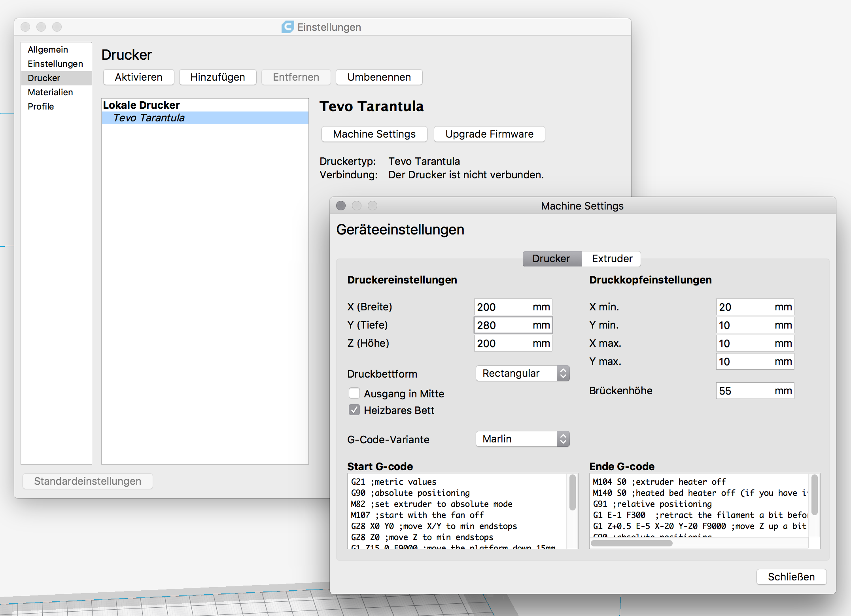This screenshot has width=851, height=616.
Task: Edit the X (Breite) field
Action: 513,307
